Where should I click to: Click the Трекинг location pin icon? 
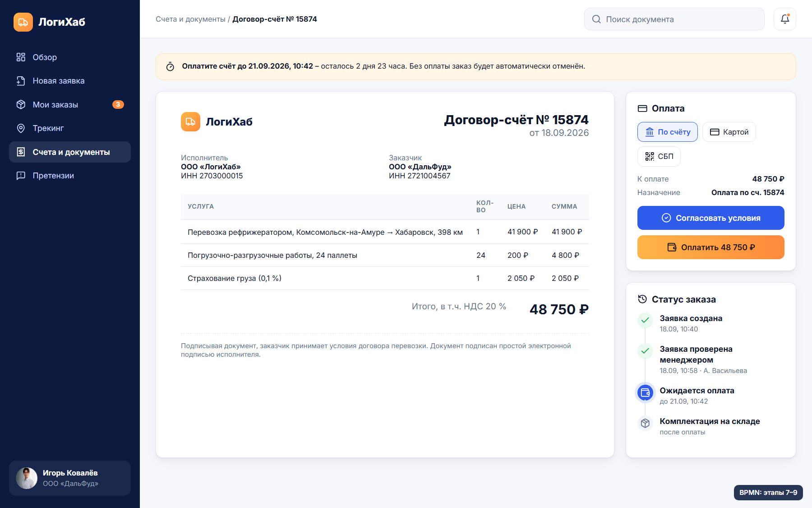(21, 128)
